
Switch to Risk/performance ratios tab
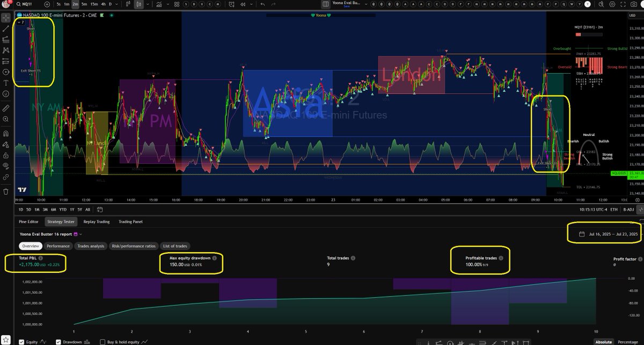[133, 246]
